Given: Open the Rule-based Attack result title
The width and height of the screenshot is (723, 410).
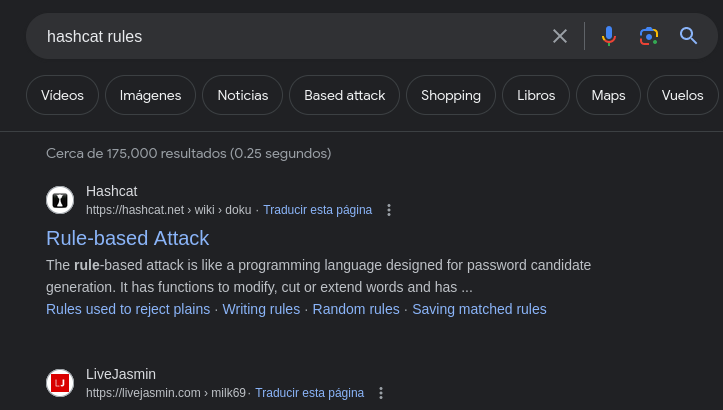Looking at the screenshot, I should (x=127, y=238).
